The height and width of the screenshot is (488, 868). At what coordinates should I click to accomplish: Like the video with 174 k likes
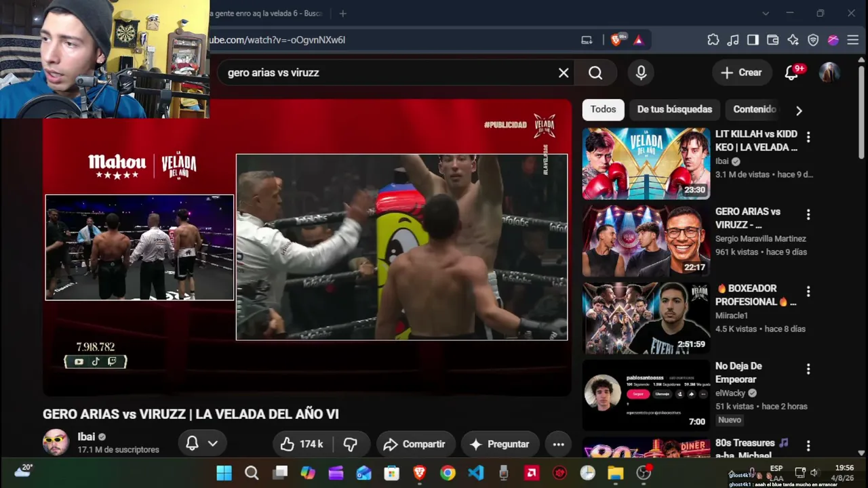302,444
